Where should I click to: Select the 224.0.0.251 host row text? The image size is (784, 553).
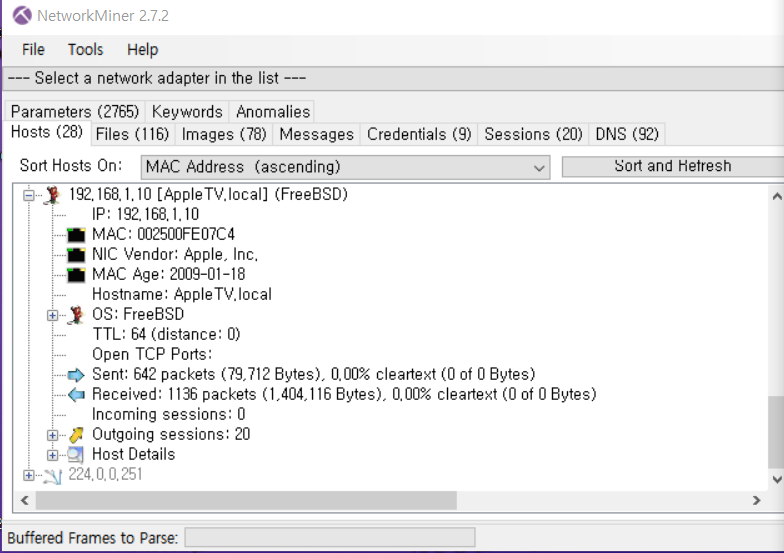pos(105,474)
